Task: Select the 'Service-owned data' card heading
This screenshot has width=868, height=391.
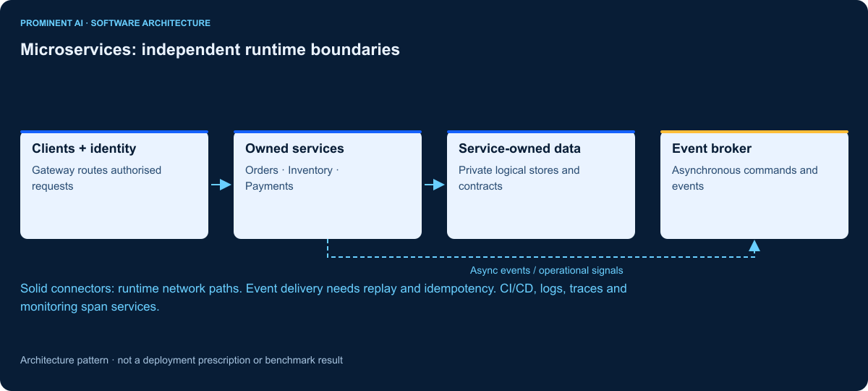Action: tap(519, 148)
